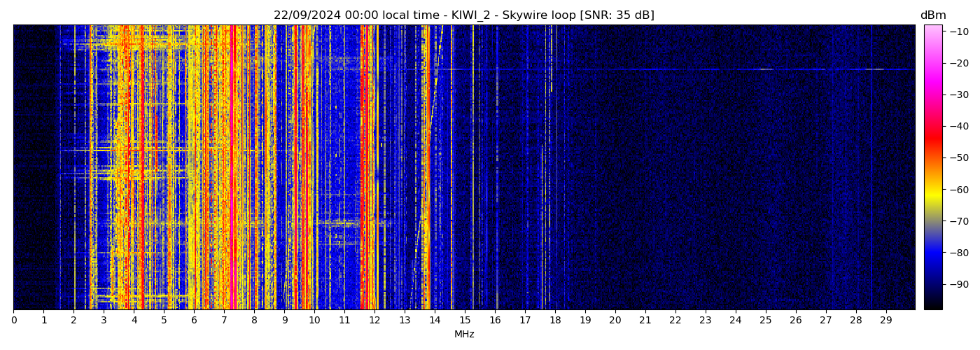
Task: Click the −10 label on the colorbar
Action: [958, 31]
